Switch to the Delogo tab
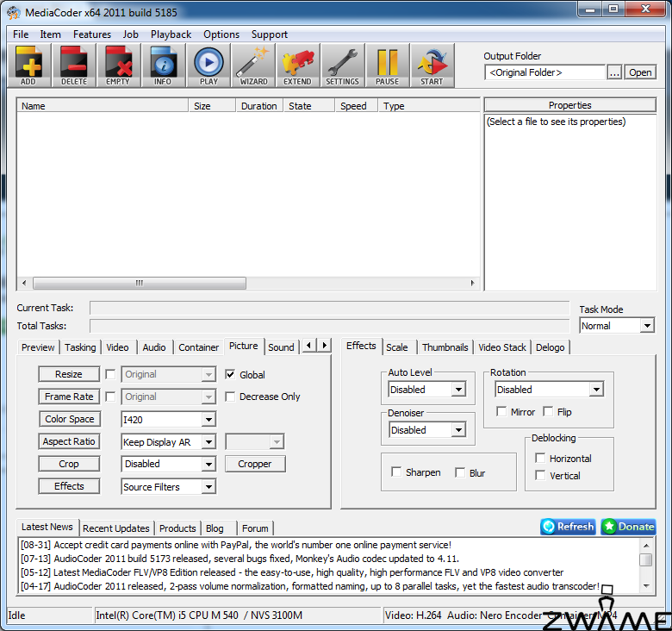672x631 pixels. click(x=551, y=347)
